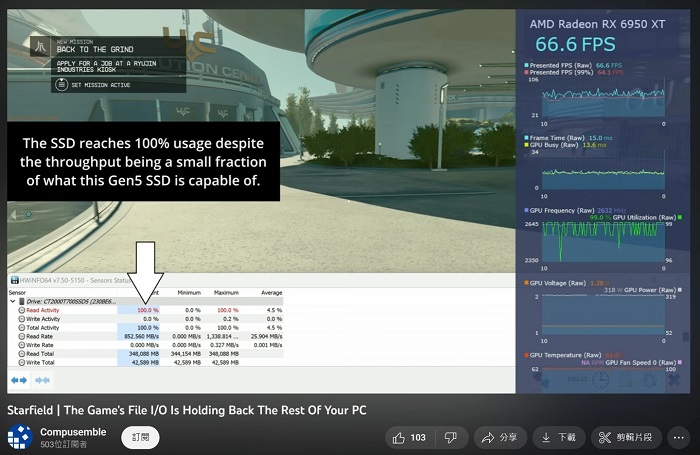Subscribe with the 訂閱 button
This screenshot has width=700, height=455.
[140, 438]
